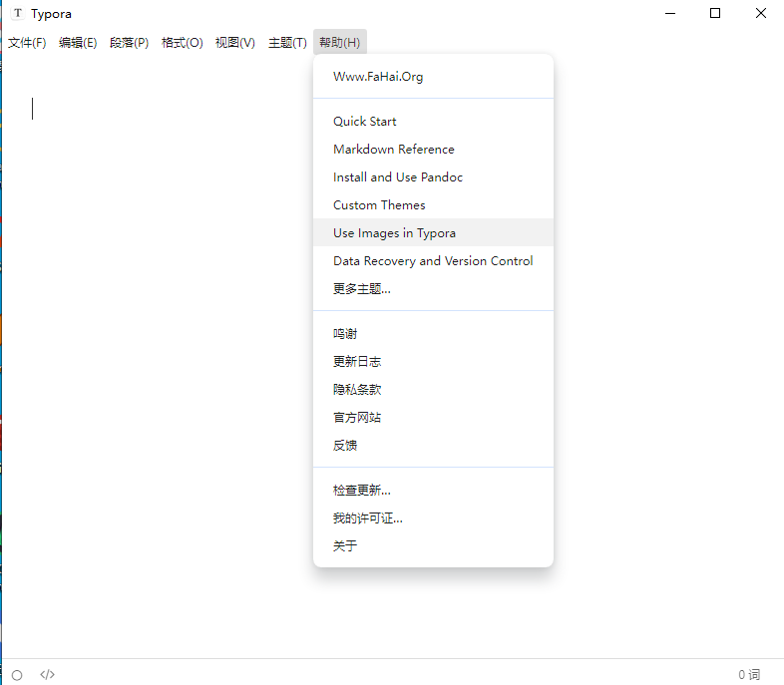Open Quick Start help document
Image resolution: width=784 pixels, height=685 pixels.
click(365, 122)
